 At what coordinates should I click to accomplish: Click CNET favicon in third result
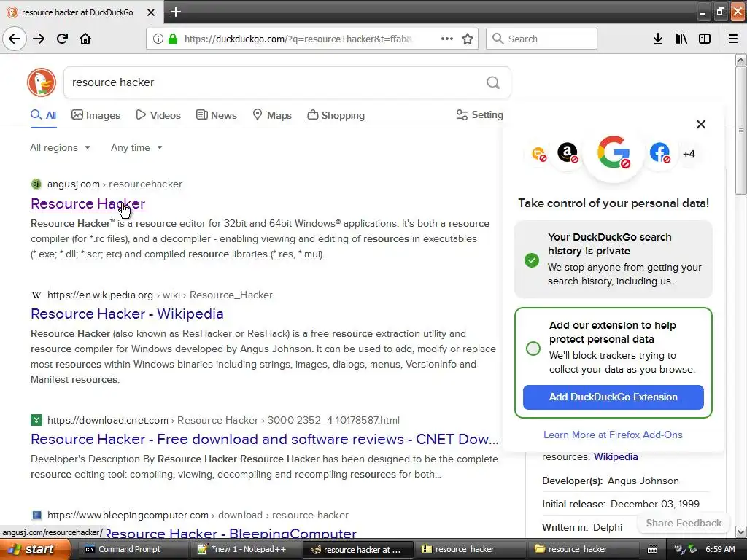click(36, 420)
